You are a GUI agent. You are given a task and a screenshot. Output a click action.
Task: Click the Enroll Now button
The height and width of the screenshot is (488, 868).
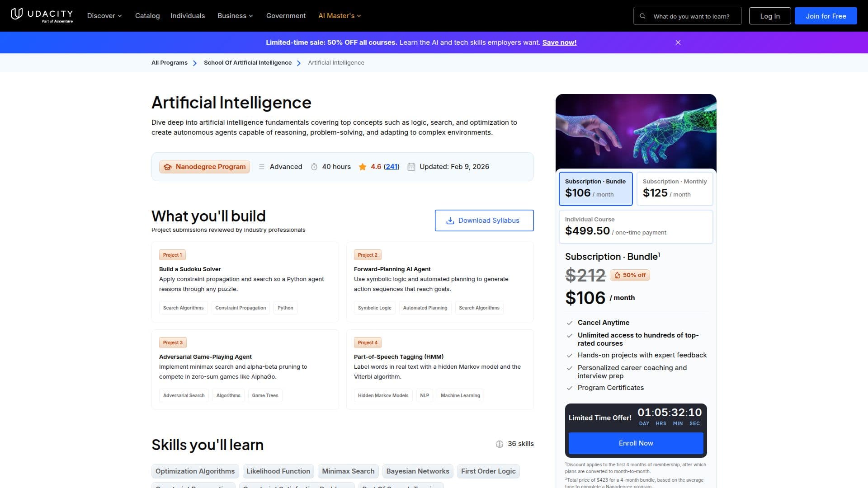coord(636,443)
